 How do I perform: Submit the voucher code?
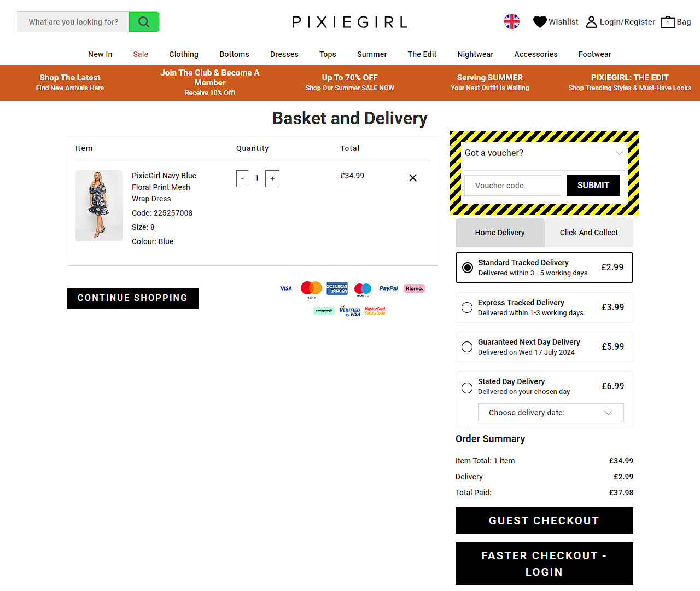click(x=593, y=186)
